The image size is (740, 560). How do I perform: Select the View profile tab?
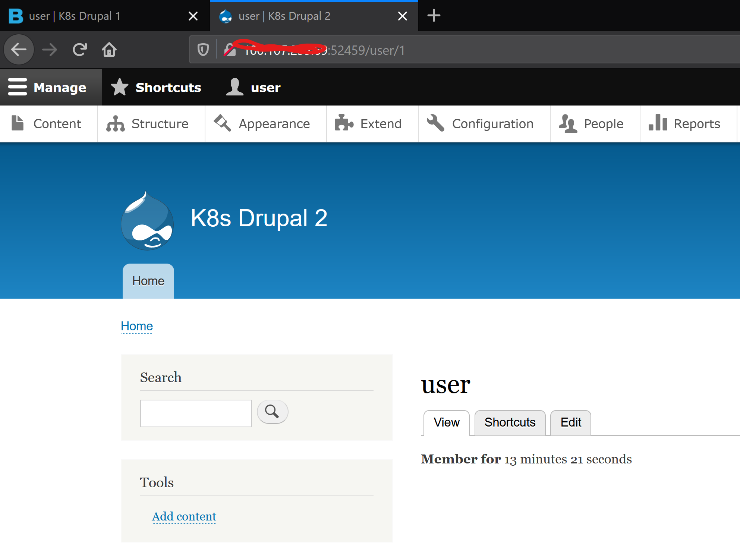[x=447, y=422]
